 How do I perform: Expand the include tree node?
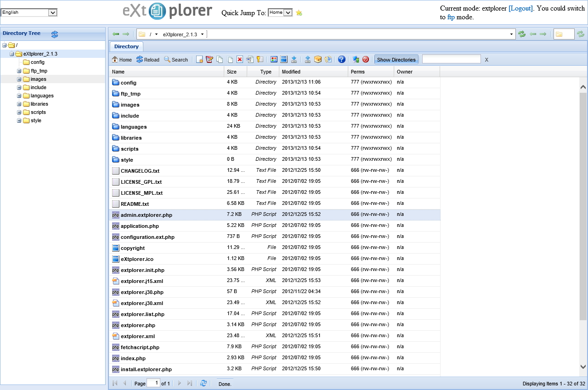tap(19, 88)
